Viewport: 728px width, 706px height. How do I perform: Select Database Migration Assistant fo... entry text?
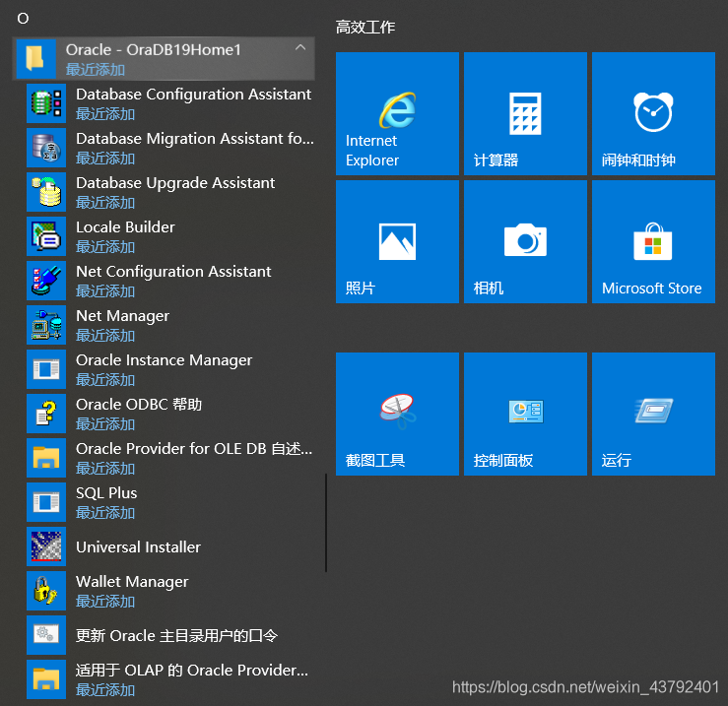pyautogui.click(x=195, y=139)
